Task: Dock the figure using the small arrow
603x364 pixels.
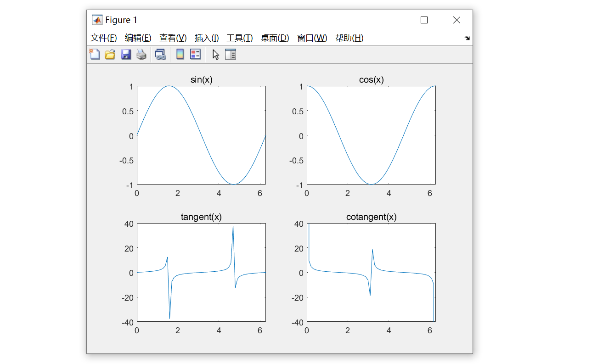Action: point(467,39)
